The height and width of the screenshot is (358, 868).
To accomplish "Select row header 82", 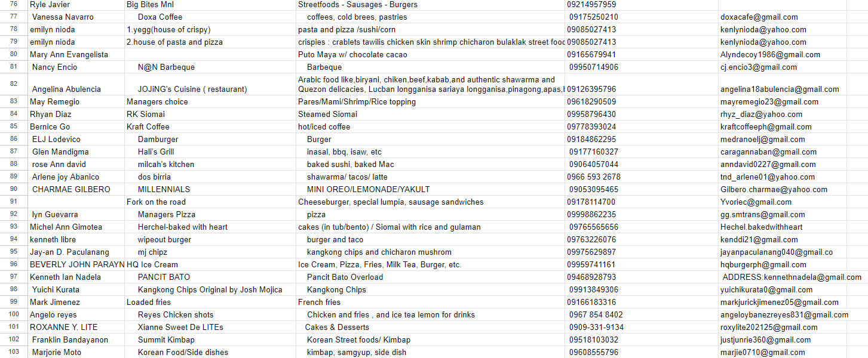I will pyautogui.click(x=14, y=84).
